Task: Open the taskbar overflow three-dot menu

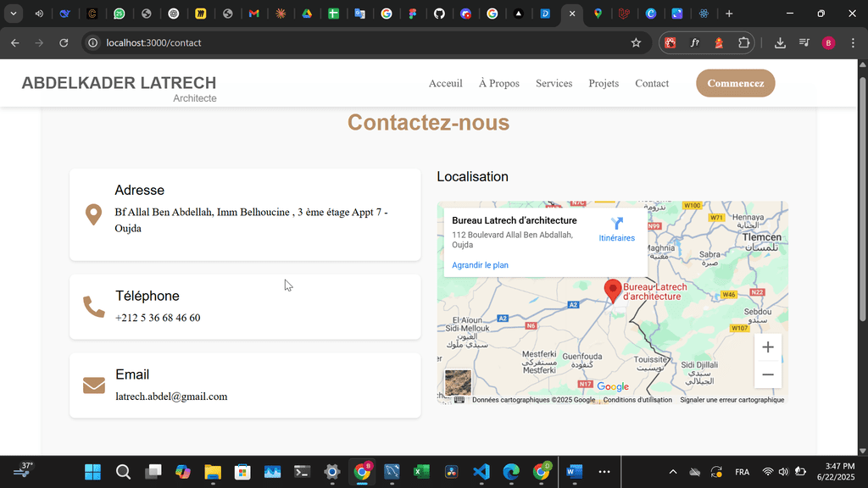Action: point(604,471)
